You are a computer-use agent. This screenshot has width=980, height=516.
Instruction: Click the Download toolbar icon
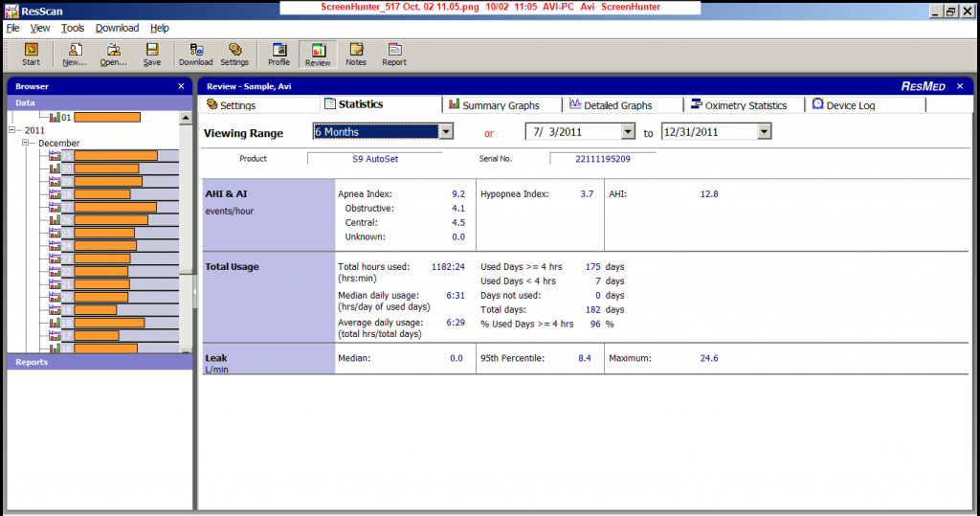pos(195,54)
